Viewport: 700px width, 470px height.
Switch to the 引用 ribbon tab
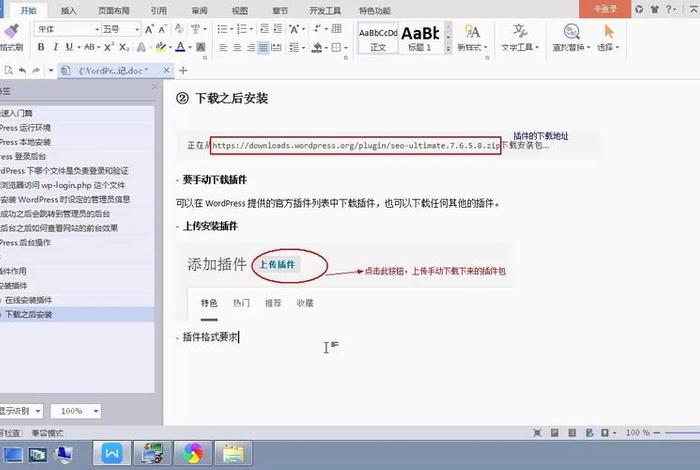point(158,10)
